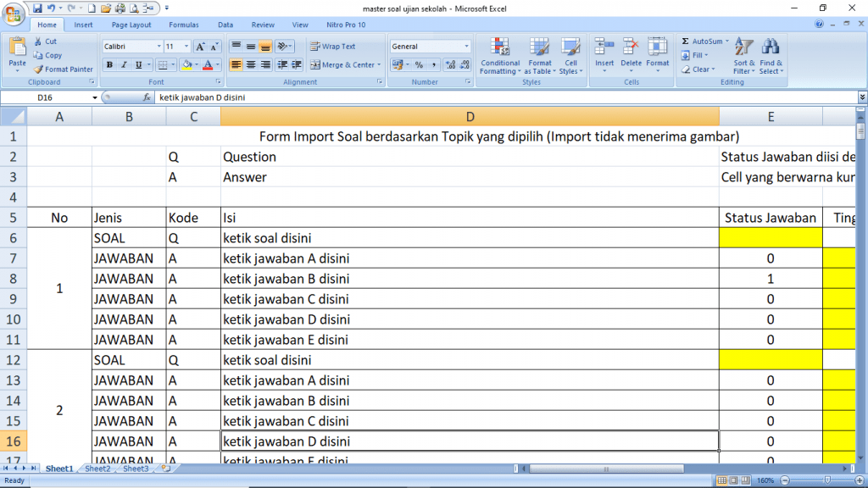The width and height of the screenshot is (868, 488).
Task: Toggle Italic formatting
Action: (124, 64)
